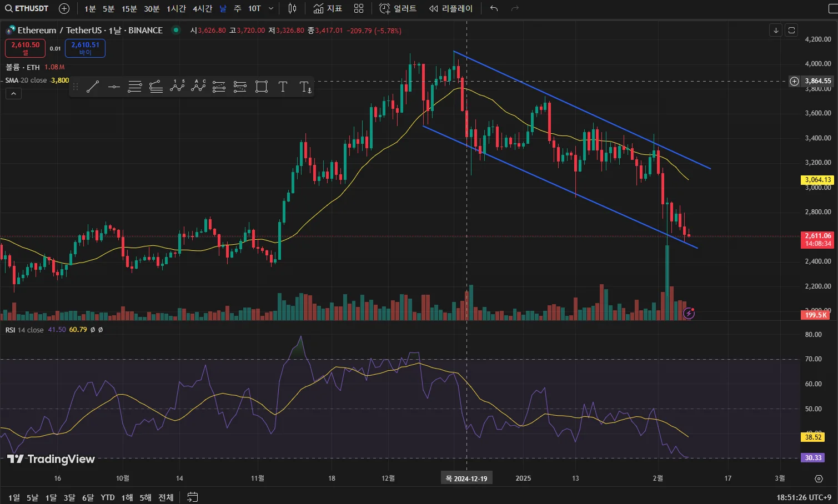Click the maximize pane icon

pos(791,30)
